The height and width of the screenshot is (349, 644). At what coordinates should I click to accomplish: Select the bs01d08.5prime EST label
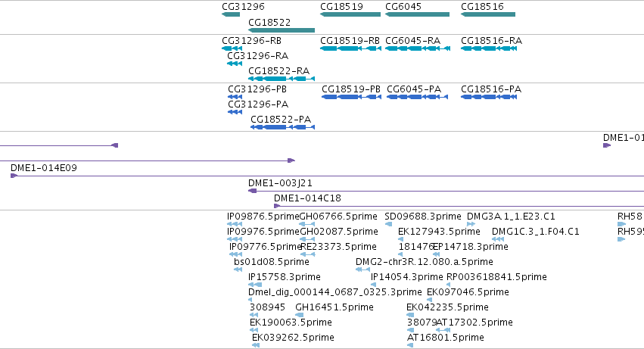[x=272, y=262]
